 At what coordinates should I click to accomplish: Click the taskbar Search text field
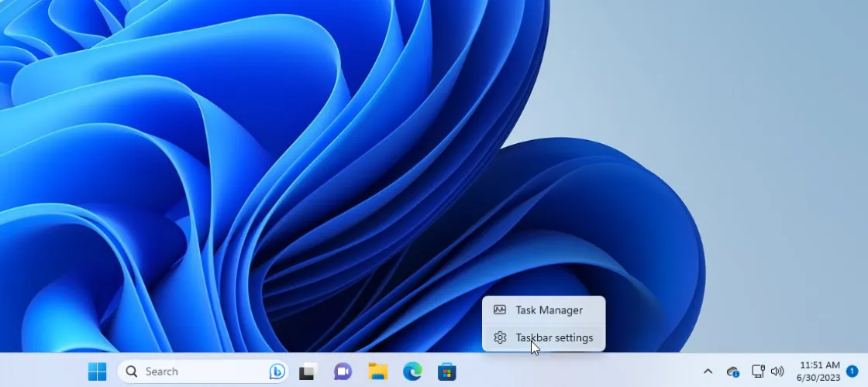coord(194,372)
